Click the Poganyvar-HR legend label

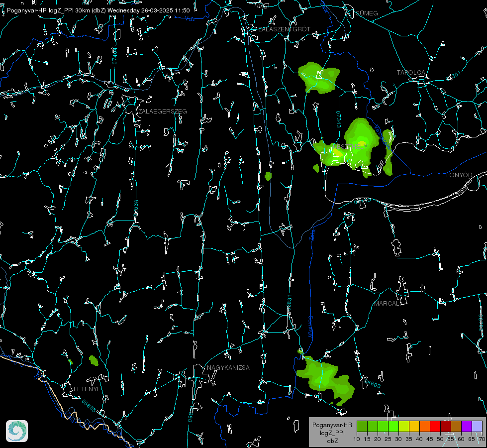(x=332, y=425)
